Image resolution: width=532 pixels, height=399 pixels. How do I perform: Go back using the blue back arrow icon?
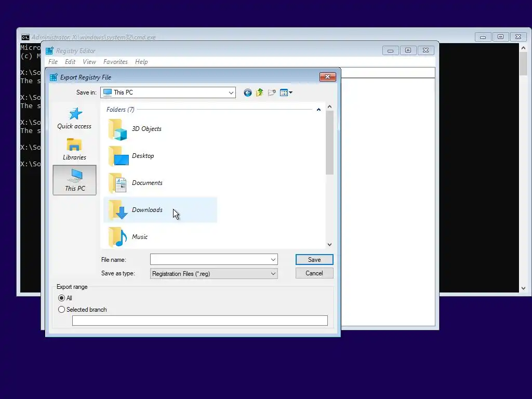(248, 92)
